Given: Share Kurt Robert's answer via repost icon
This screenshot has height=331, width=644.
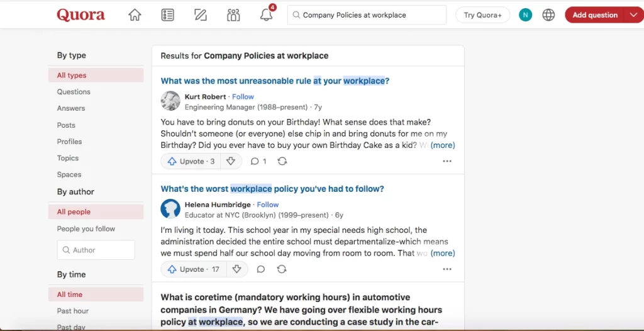Looking at the screenshot, I should [282, 161].
